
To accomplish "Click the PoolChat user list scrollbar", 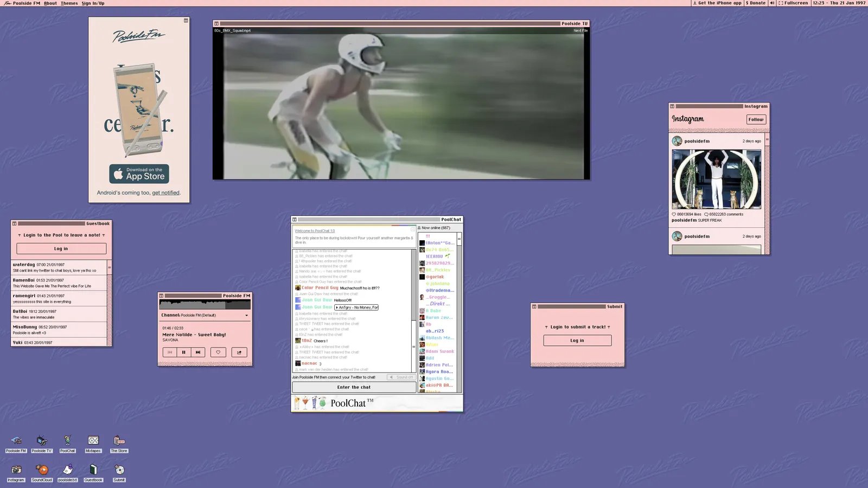I will pyautogui.click(x=459, y=312).
